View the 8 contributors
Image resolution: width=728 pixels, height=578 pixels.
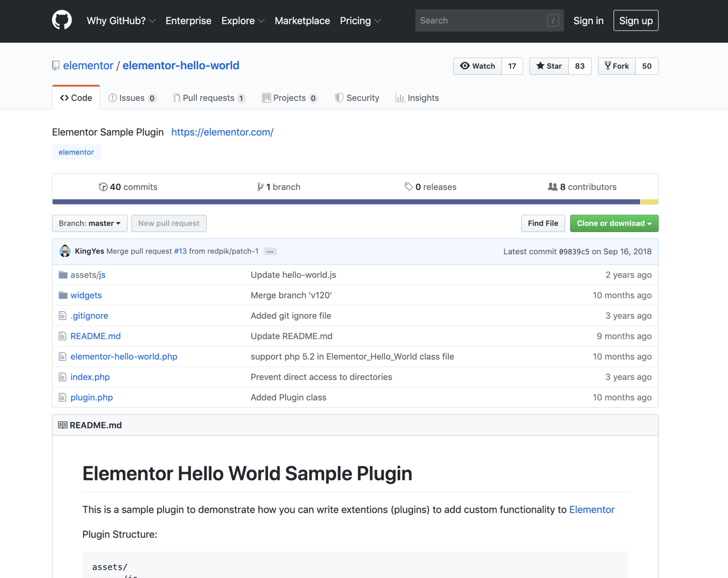(x=582, y=187)
